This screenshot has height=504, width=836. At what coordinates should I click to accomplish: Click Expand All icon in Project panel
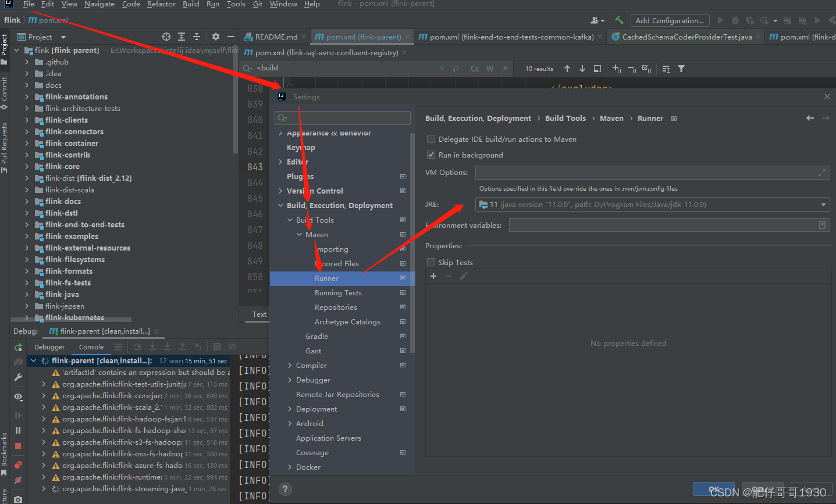[x=182, y=37]
